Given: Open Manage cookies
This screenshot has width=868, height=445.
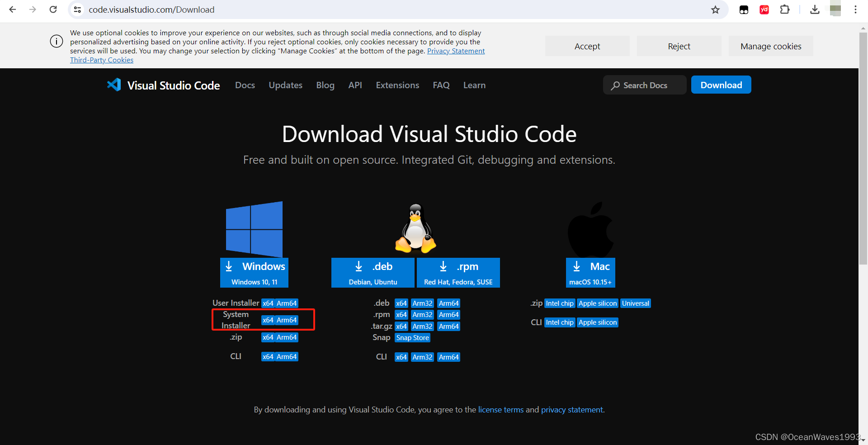Looking at the screenshot, I should pyautogui.click(x=771, y=46).
